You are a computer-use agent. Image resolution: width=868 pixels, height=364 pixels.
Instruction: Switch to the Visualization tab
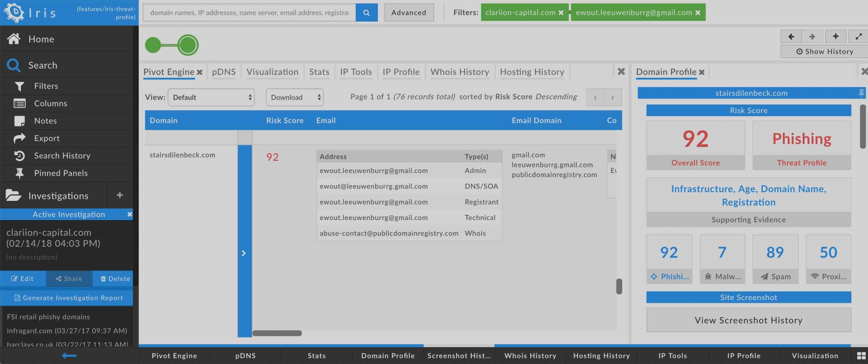272,72
